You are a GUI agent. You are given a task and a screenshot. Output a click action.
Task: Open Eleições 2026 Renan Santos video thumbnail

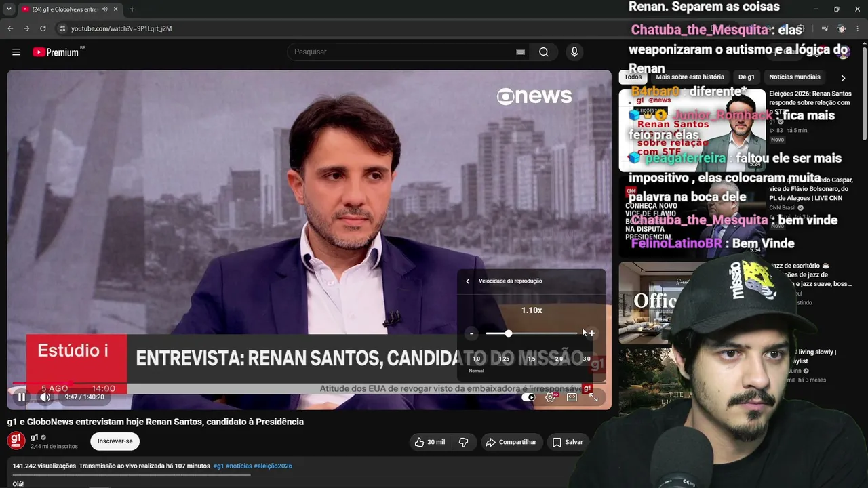tap(692, 131)
